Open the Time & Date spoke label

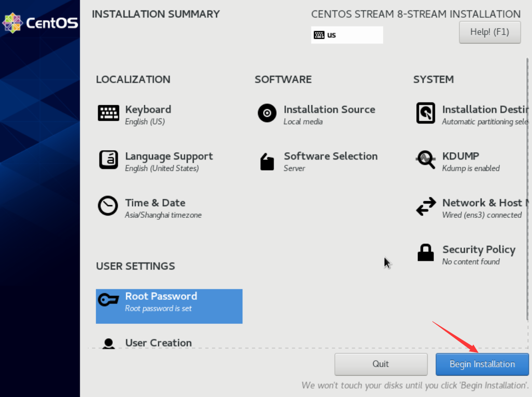pyautogui.click(x=155, y=203)
